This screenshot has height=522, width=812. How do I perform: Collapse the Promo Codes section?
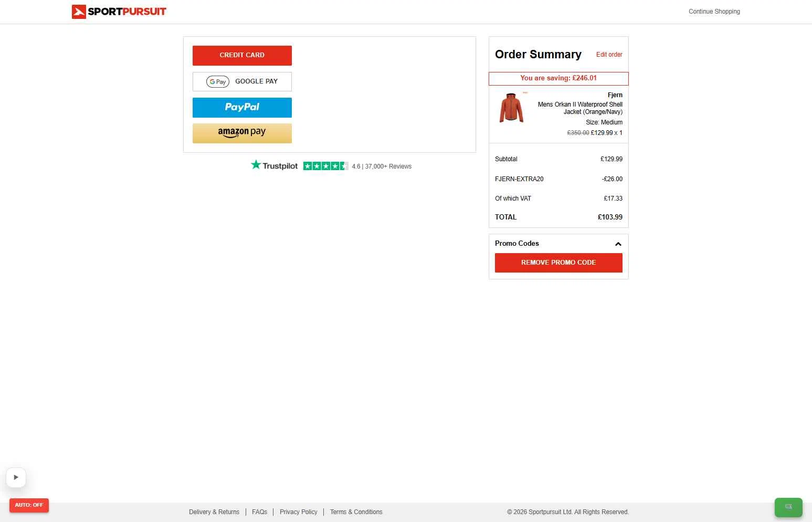click(618, 244)
